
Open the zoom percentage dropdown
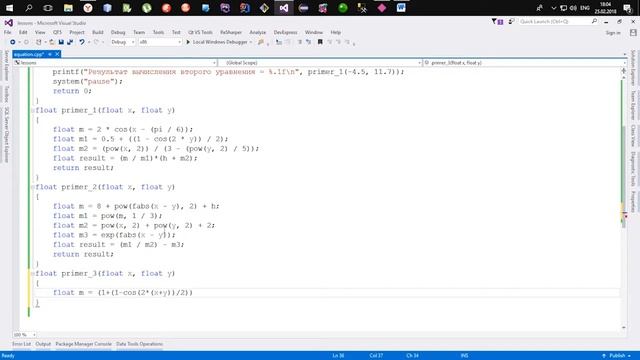(24, 335)
